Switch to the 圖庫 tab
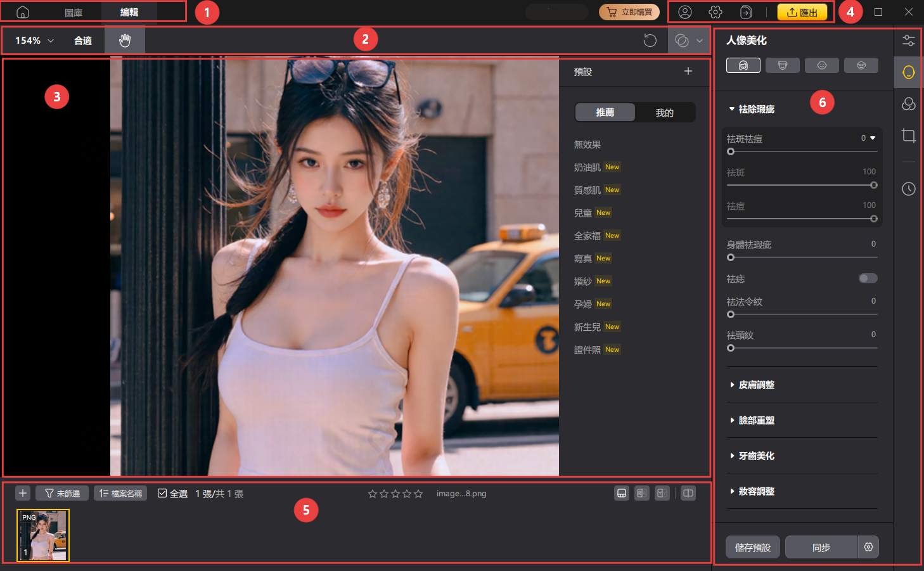Viewport: 924px width, 571px height. [74, 12]
